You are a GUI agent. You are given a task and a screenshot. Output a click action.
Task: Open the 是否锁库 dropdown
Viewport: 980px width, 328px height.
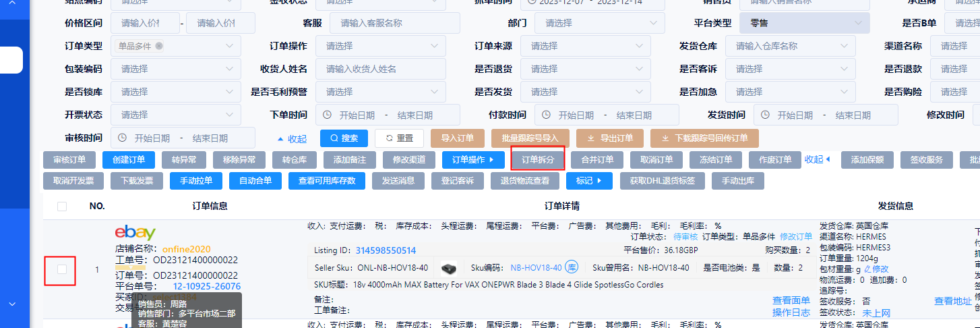pyautogui.click(x=176, y=92)
